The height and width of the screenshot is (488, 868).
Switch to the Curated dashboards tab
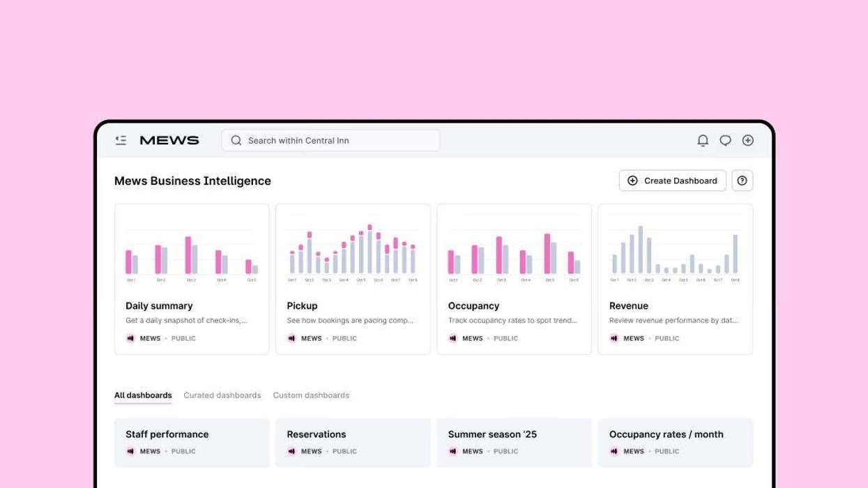(x=222, y=395)
